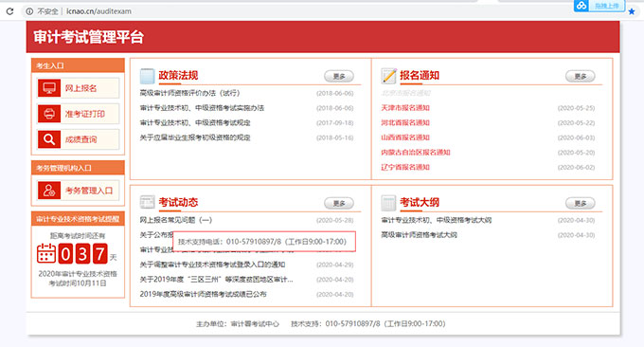
Task: Click the monitor icon for 网上报名
Action: pyautogui.click(x=49, y=88)
